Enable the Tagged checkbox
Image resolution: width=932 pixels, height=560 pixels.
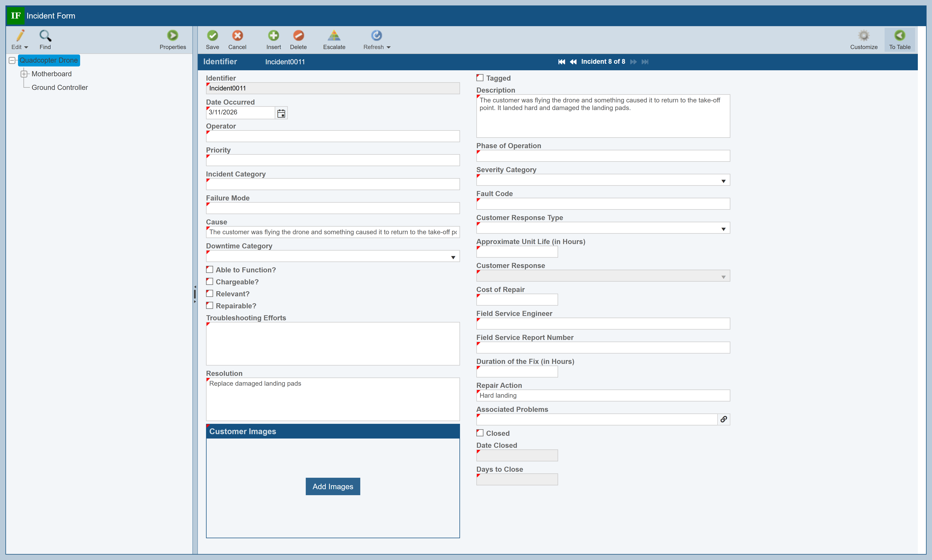480,78
